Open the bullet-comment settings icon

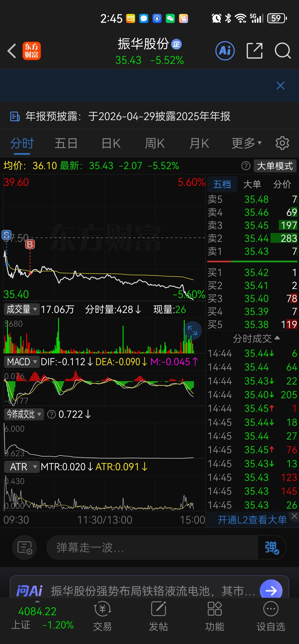coord(24,548)
